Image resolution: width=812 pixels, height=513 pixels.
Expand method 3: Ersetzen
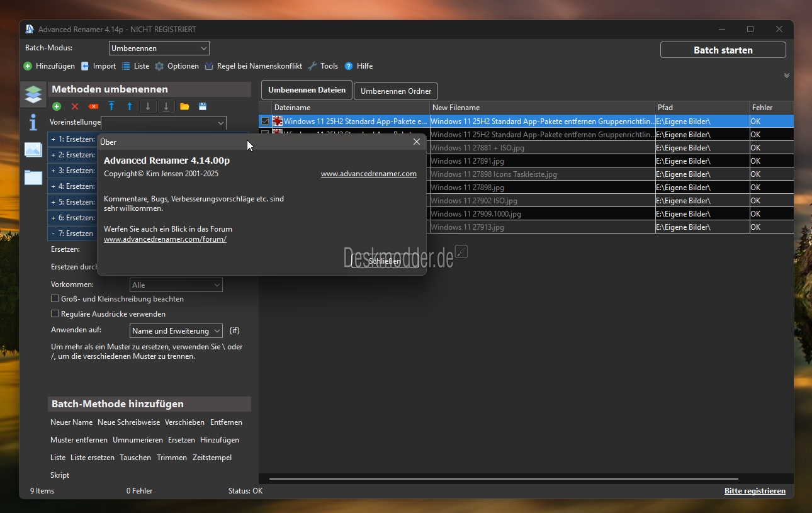[54, 171]
